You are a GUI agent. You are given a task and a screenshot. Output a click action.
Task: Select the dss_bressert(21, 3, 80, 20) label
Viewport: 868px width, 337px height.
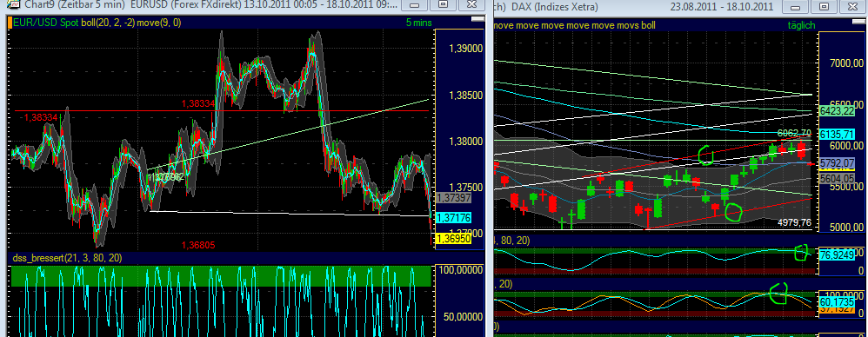click(66, 258)
